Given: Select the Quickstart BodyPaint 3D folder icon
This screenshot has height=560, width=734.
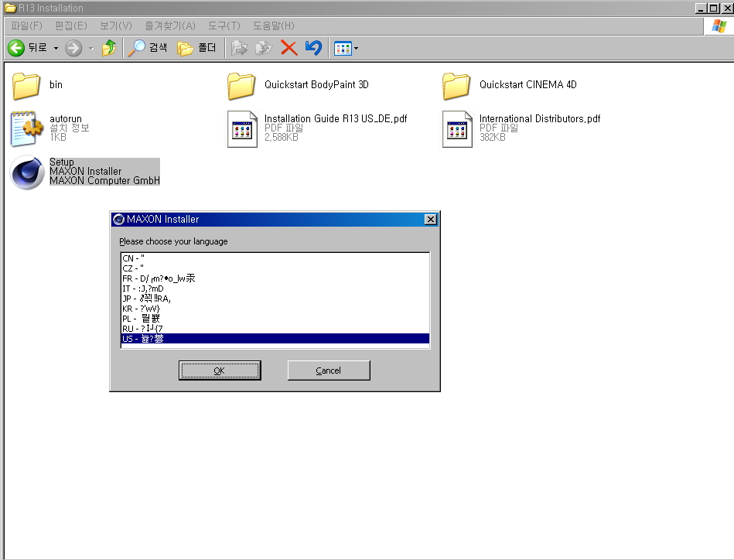Looking at the screenshot, I should click(x=241, y=86).
